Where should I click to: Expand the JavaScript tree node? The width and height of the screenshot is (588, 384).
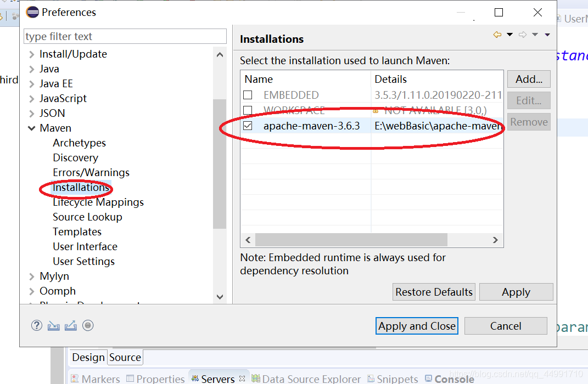[x=32, y=99]
